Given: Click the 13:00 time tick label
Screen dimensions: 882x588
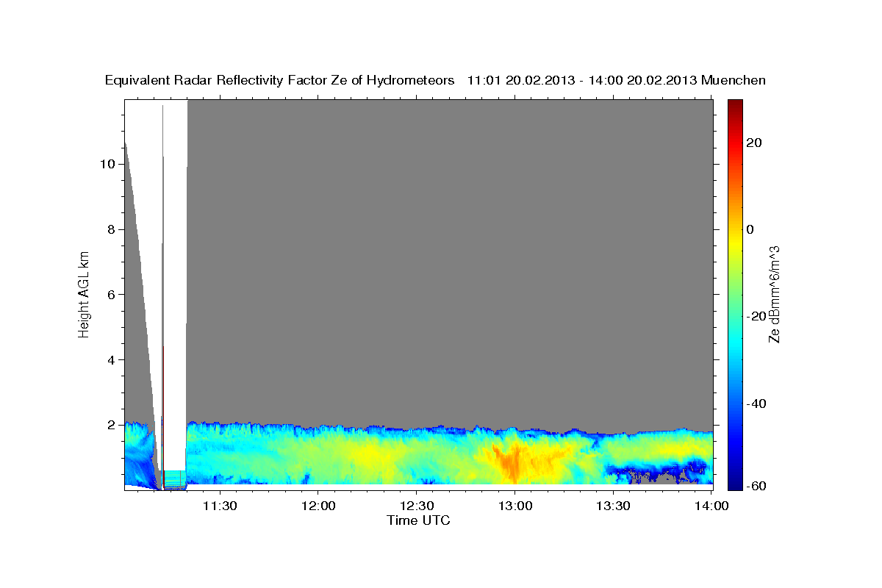Looking at the screenshot, I should [x=514, y=506].
